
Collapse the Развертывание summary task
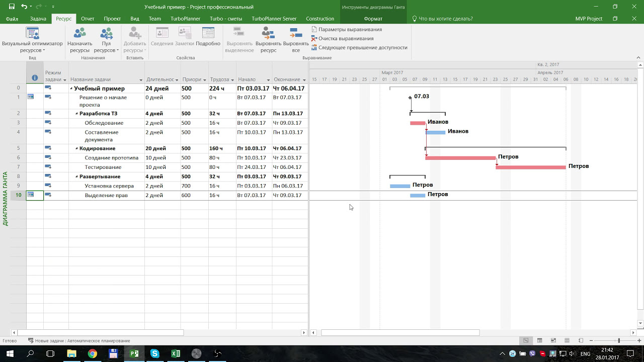[x=76, y=176]
